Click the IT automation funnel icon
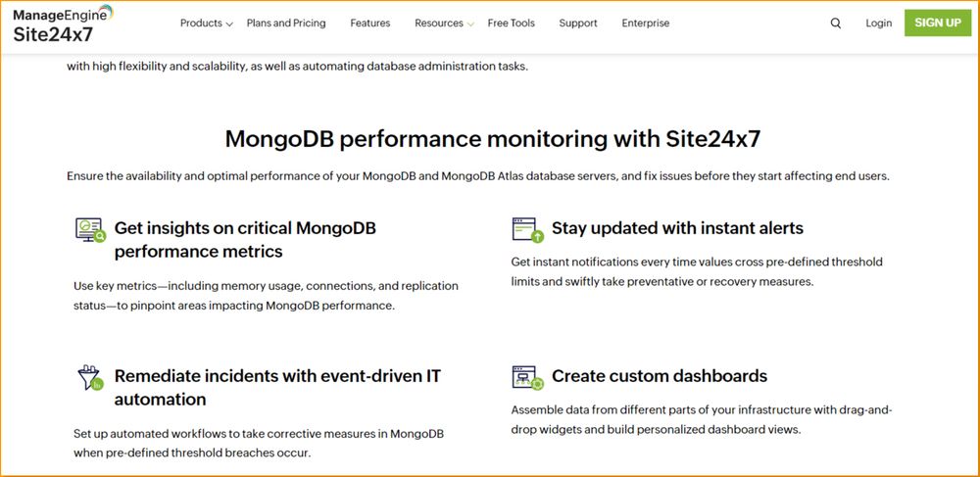980x477 pixels. (x=90, y=378)
